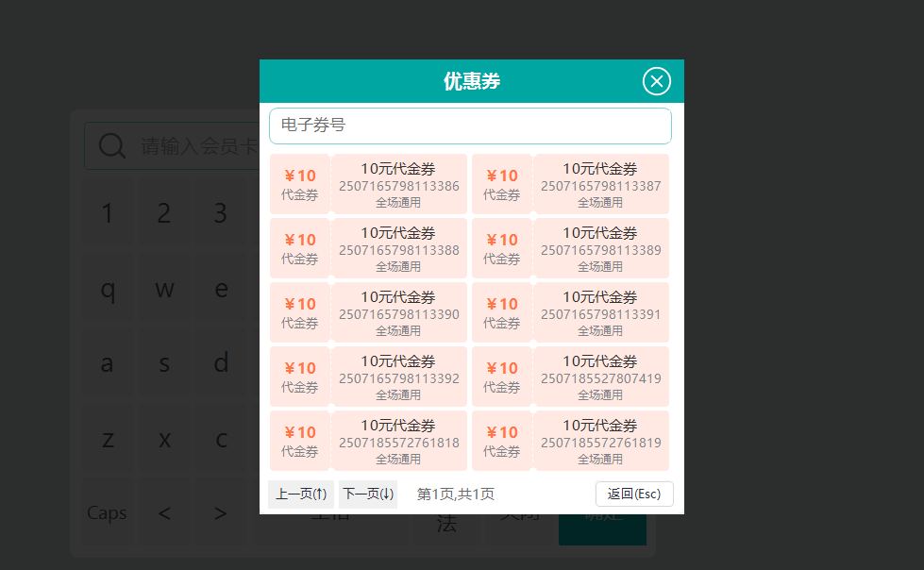Go to previous page with 上一页
Image resolution: width=924 pixels, height=570 pixels.
click(x=301, y=495)
